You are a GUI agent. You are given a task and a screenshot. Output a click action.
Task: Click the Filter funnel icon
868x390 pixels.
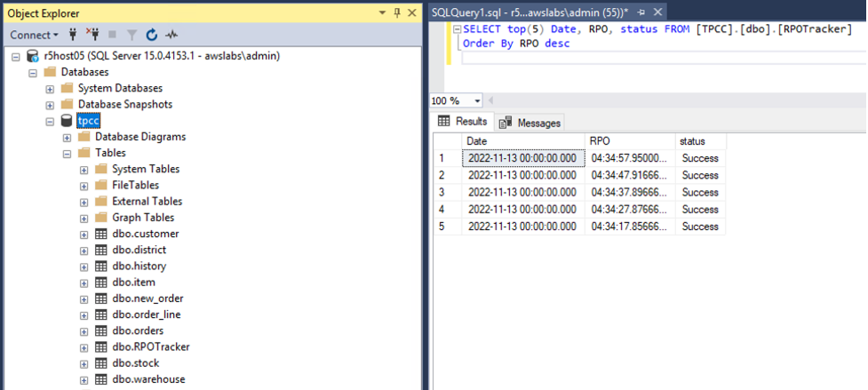[x=131, y=35]
